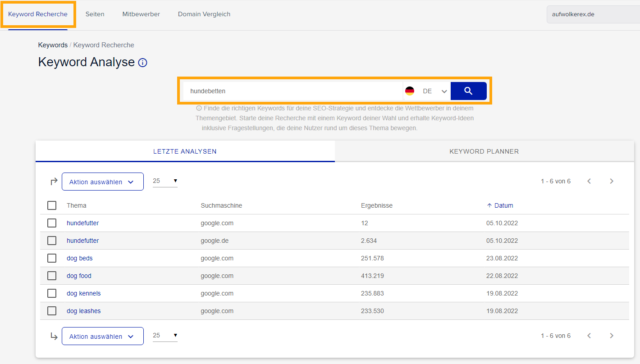The width and height of the screenshot is (640, 364).
Task: Click the keyword input containing hundebetten
Action: 293,91
